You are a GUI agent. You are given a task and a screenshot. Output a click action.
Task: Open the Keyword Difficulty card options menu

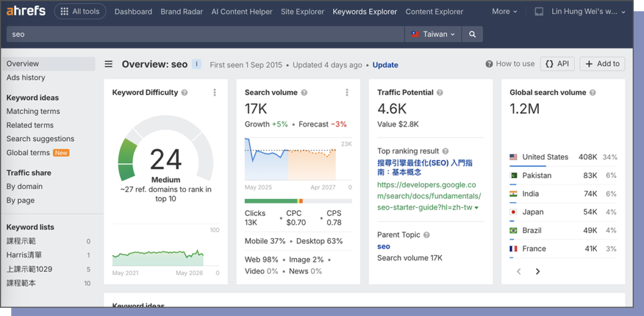click(x=214, y=93)
